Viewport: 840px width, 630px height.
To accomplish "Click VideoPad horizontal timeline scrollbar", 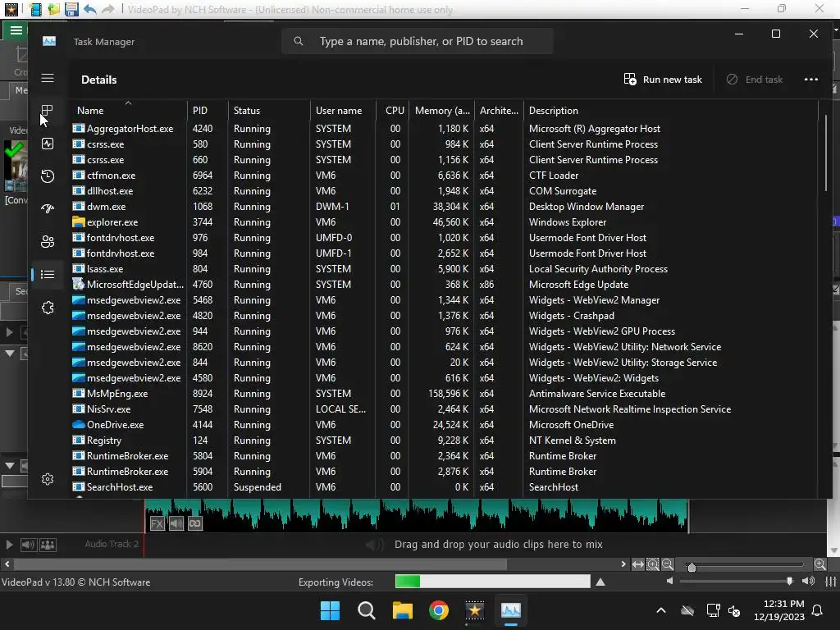I will 260,564.
